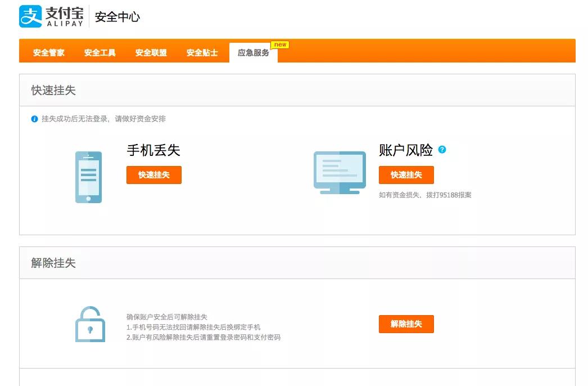Click the yellow new badge on 应急服务
Viewport: 588px width, 386px height.
(280, 44)
